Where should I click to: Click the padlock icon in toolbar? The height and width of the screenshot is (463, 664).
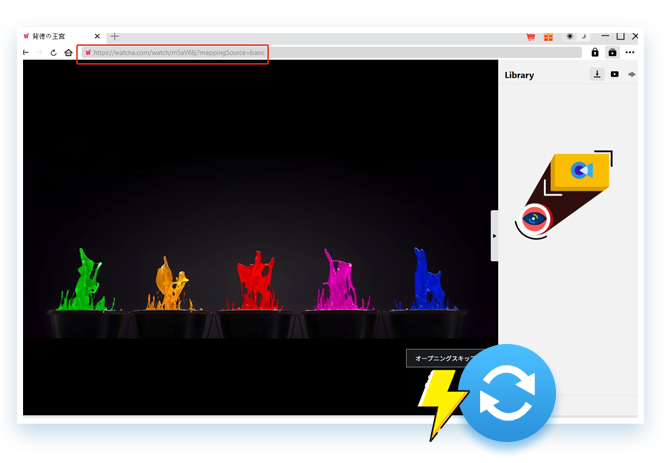click(x=595, y=53)
